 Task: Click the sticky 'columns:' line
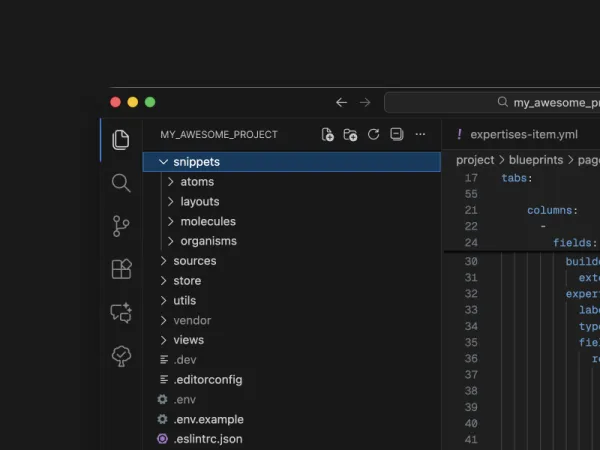(552, 210)
